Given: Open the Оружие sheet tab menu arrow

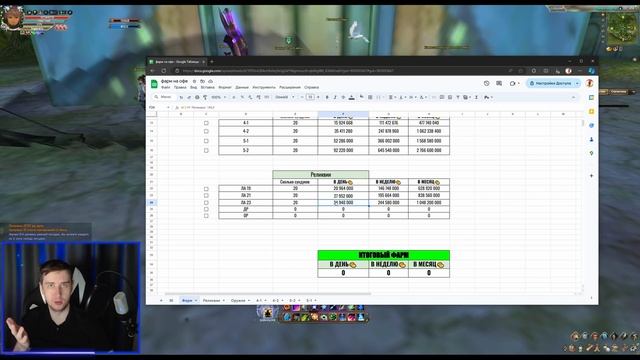Looking at the screenshot, I should pos(249,300).
